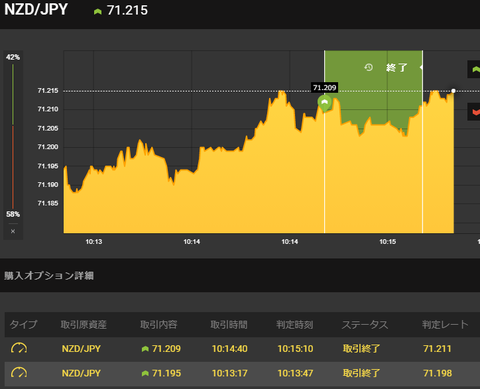Screen dimensions: 480x389
Task: Click the ステータス column header
Action: tap(365, 324)
